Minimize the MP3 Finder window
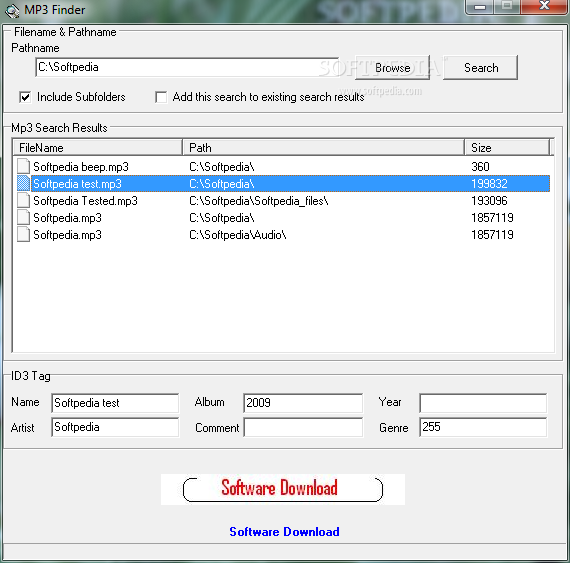Image resolution: width=570 pixels, height=563 pixels. pos(480,7)
